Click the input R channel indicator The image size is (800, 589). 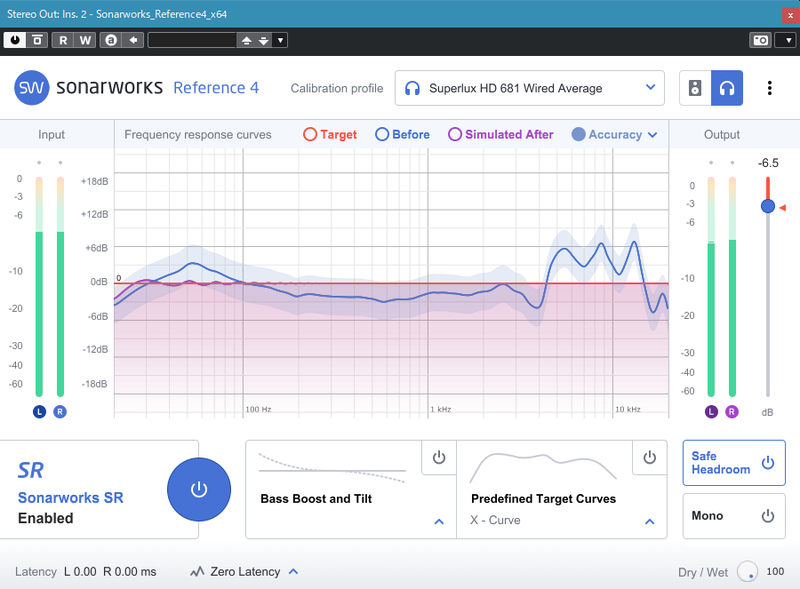pos(60,411)
